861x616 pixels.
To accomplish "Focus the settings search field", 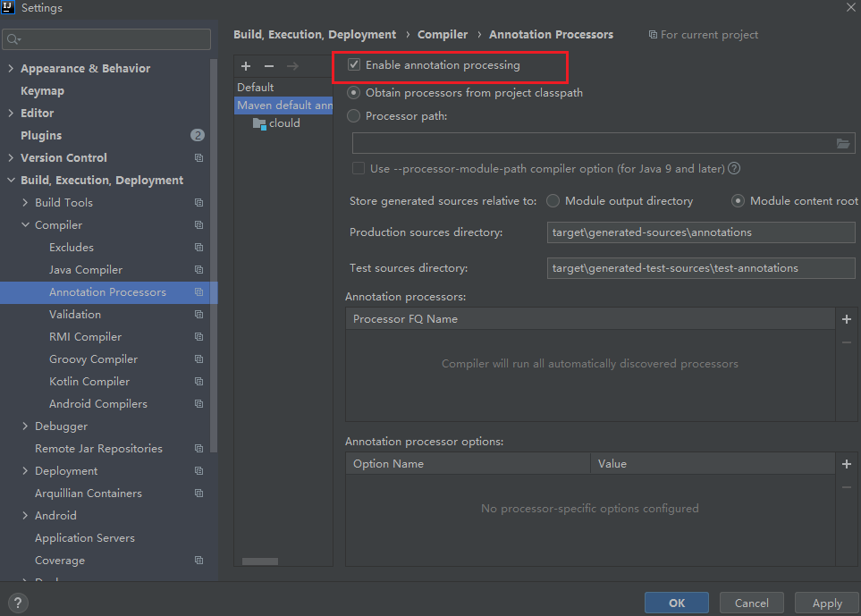I will click(x=106, y=39).
